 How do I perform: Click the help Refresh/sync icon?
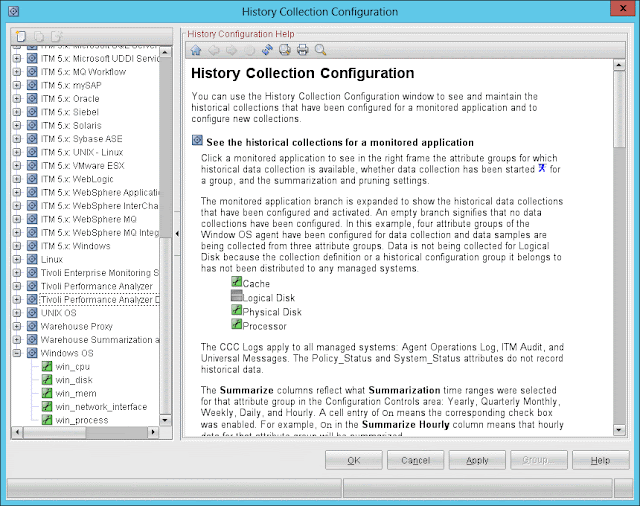click(267, 50)
